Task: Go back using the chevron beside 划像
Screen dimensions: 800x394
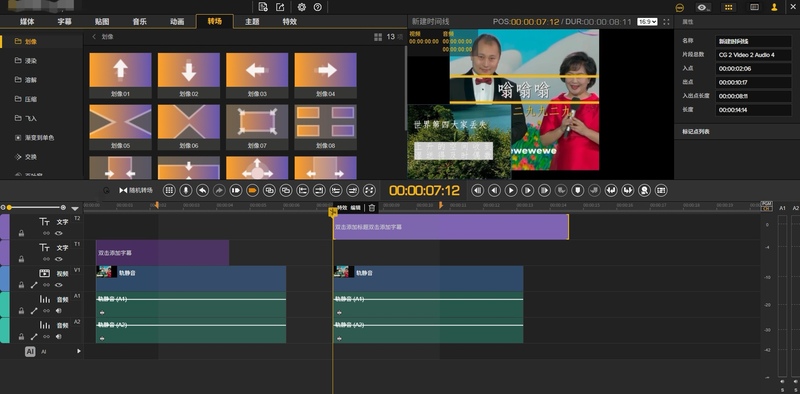Action: click(x=94, y=37)
